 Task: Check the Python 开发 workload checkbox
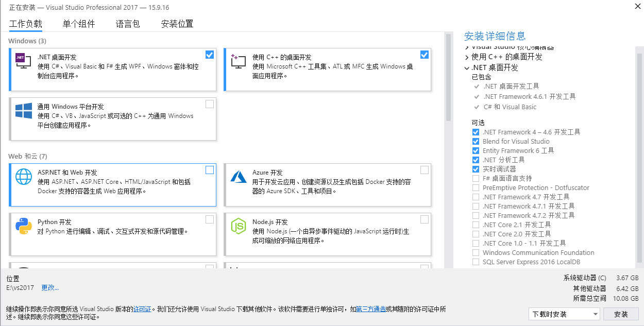coord(210,219)
